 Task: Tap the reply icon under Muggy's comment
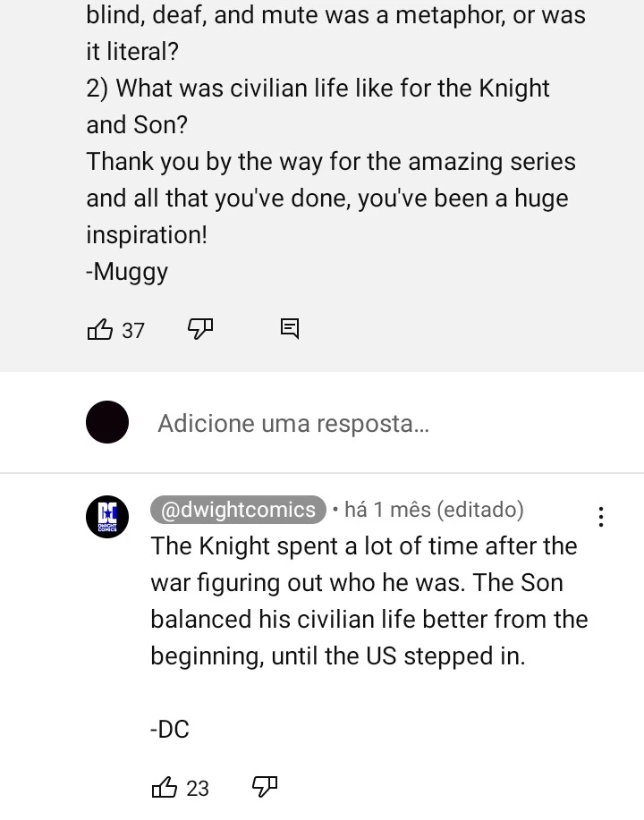(x=290, y=329)
